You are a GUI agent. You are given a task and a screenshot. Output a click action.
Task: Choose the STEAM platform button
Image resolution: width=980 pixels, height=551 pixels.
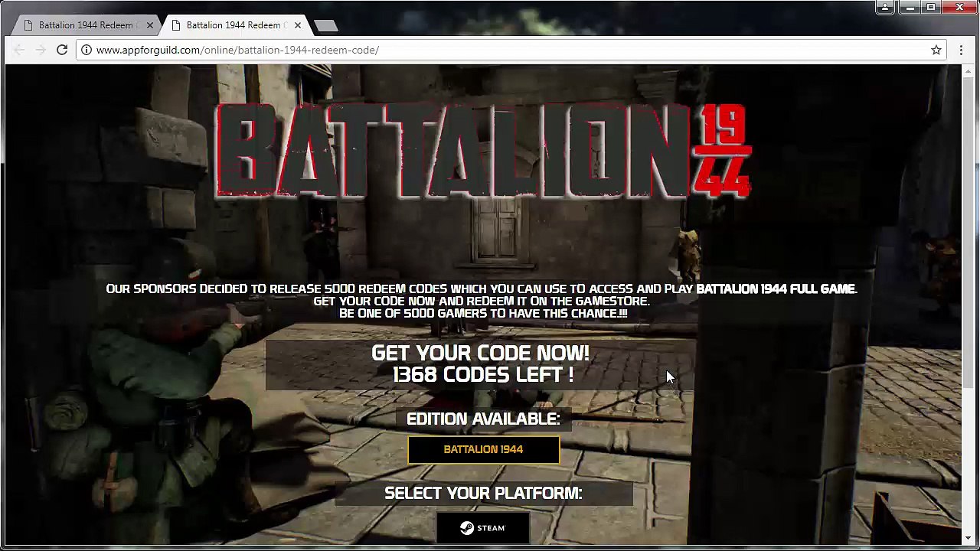(x=483, y=528)
